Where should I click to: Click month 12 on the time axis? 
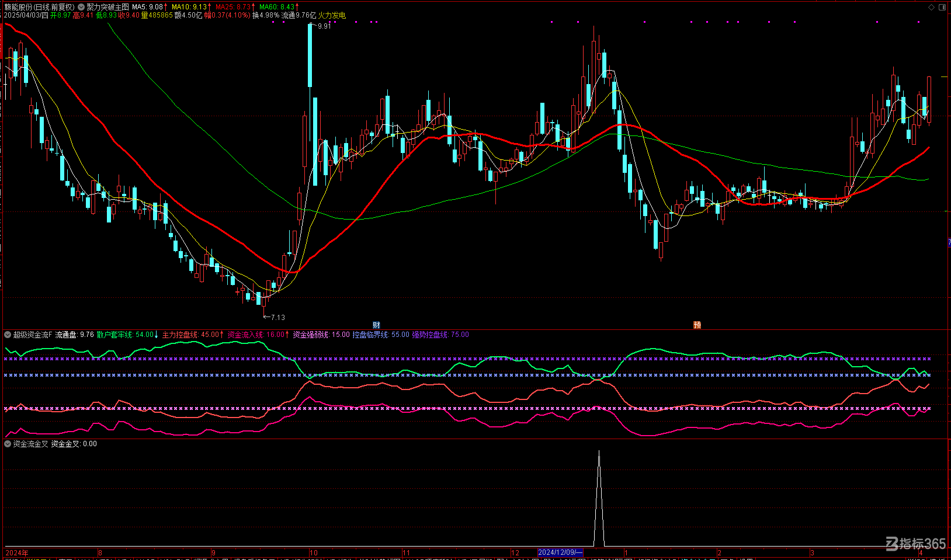point(515,552)
